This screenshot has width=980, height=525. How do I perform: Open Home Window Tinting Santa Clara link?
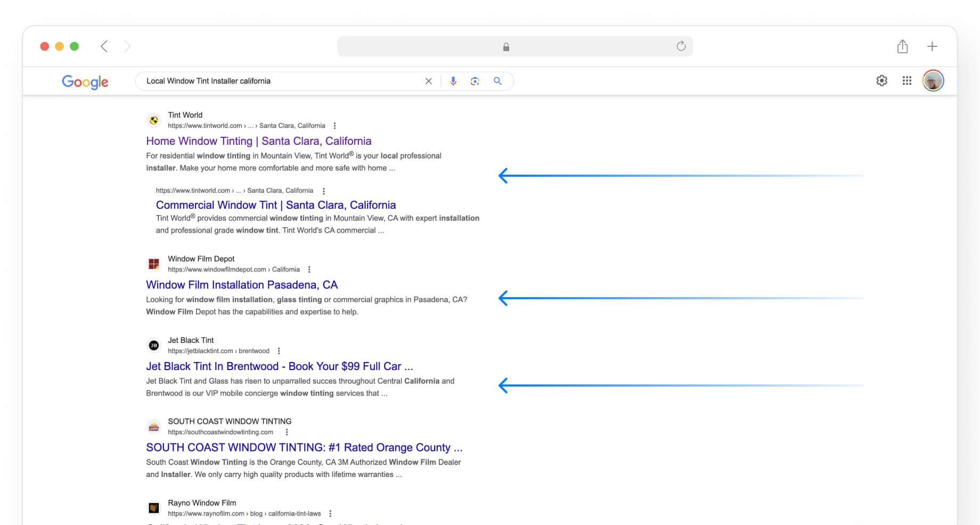[259, 141]
